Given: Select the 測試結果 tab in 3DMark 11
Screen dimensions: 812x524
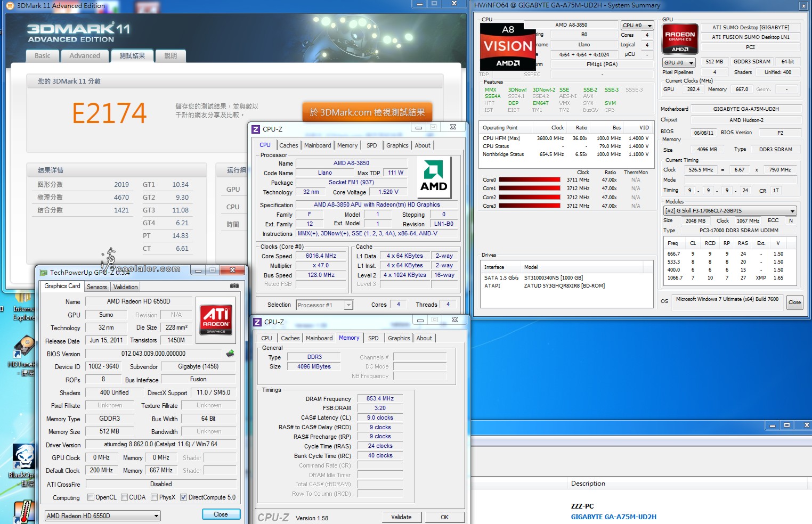Looking at the screenshot, I should click(132, 56).
